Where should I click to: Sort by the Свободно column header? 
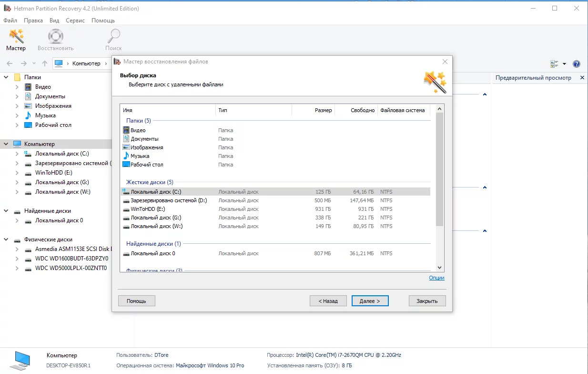(x=356, y=110)
